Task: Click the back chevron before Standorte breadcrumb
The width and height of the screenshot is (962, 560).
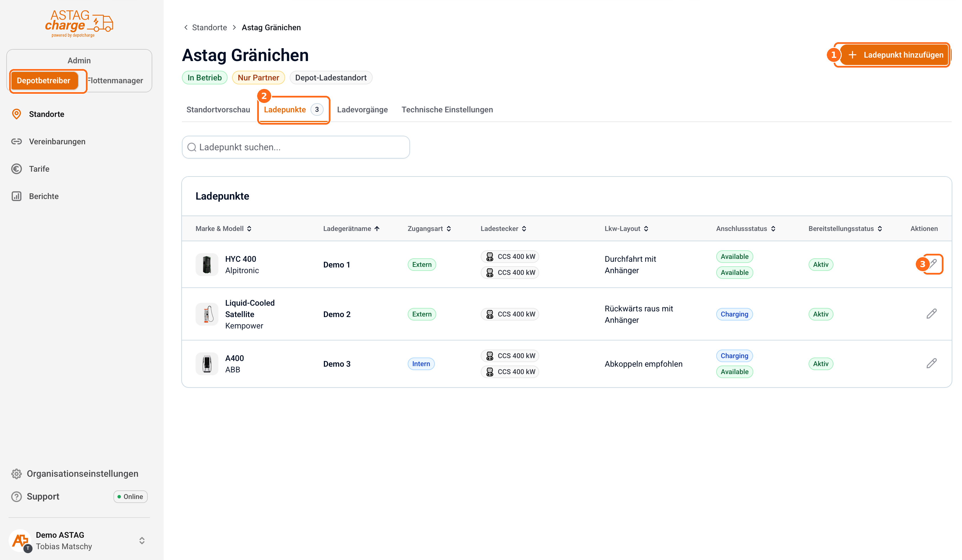Action: (x=186, y=27)
